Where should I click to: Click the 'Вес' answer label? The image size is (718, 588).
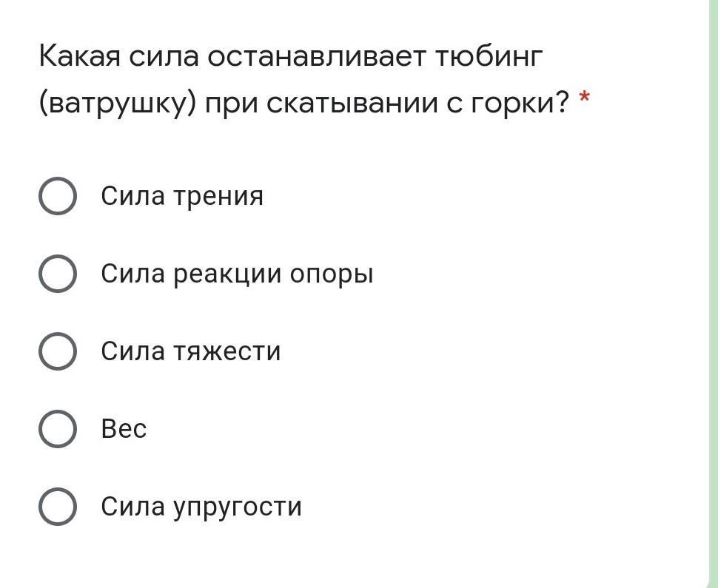124,429
